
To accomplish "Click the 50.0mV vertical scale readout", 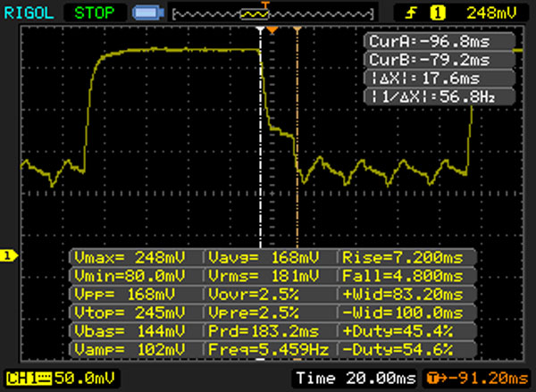I will 85,379.
